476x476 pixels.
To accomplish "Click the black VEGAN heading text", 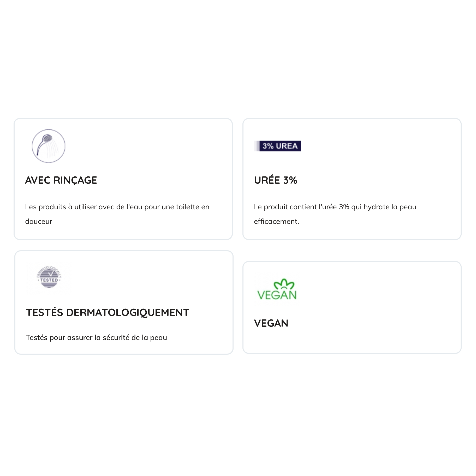I will point(271,323).
